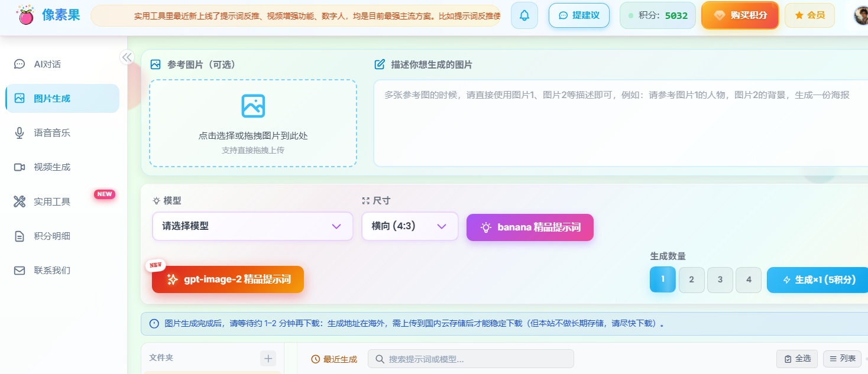
Task: Open the notification bell
Action: pos(524,15)
